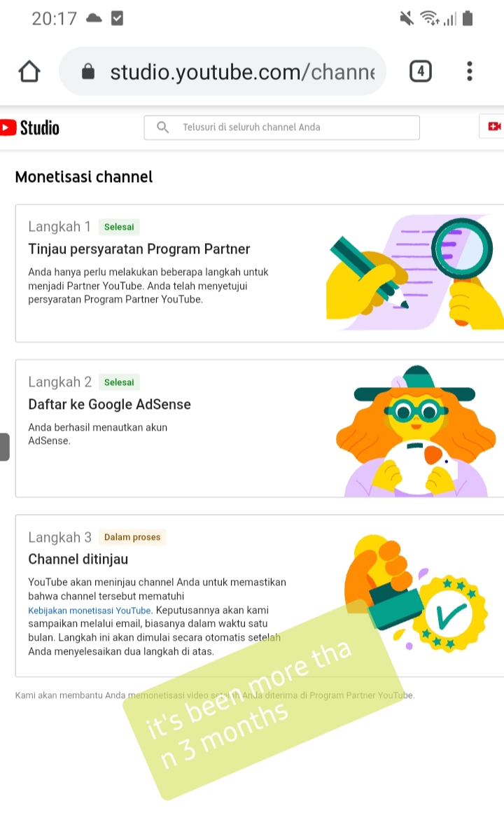Open the tab switcher showing 4 tabs
The image size is (504, 834).
[x=421, y=71]
